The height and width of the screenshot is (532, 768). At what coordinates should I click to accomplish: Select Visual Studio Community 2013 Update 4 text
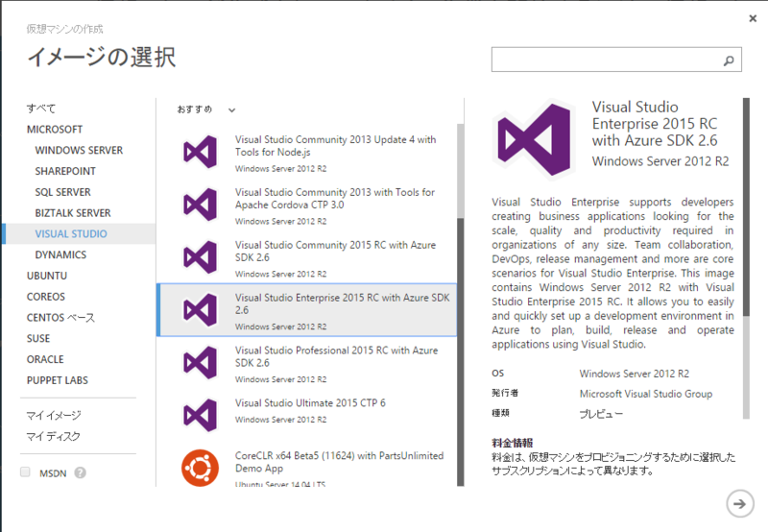coord(335,146)
